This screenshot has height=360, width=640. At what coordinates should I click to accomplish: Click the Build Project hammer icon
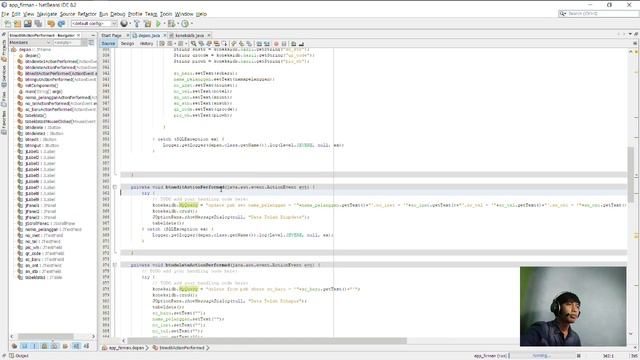pos(137,24)
